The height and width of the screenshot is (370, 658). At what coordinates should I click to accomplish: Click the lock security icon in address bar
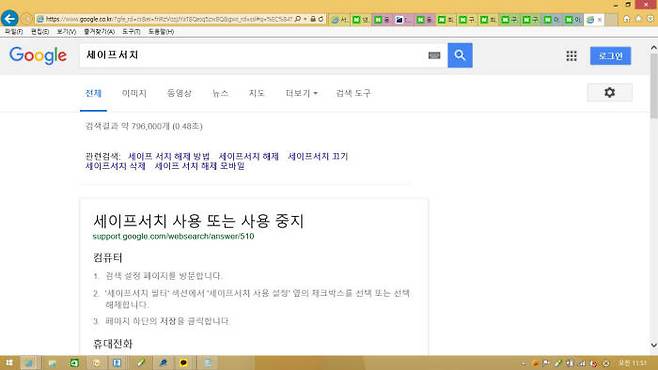[313, 19]
